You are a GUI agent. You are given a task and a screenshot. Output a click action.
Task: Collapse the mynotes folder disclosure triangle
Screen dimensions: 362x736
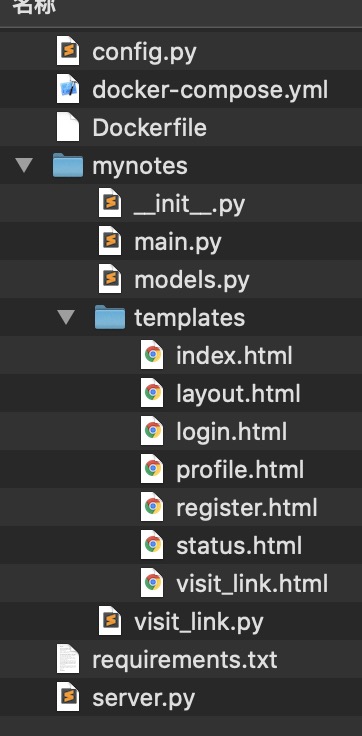[24, 165]
